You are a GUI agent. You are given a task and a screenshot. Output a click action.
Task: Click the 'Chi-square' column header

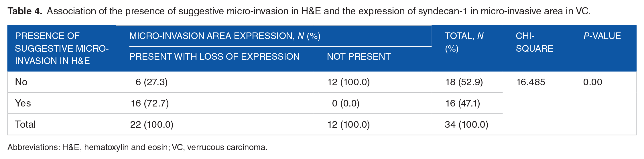coord(534,42)
